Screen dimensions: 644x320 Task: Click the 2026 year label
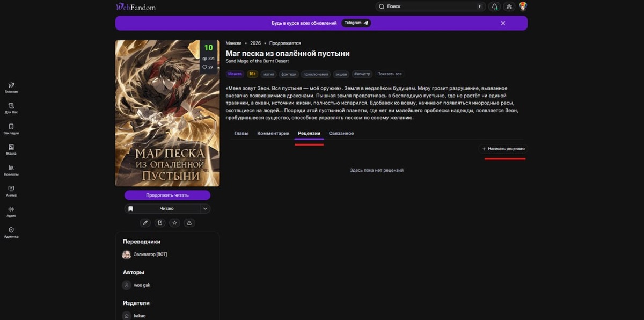coord(255,43)
